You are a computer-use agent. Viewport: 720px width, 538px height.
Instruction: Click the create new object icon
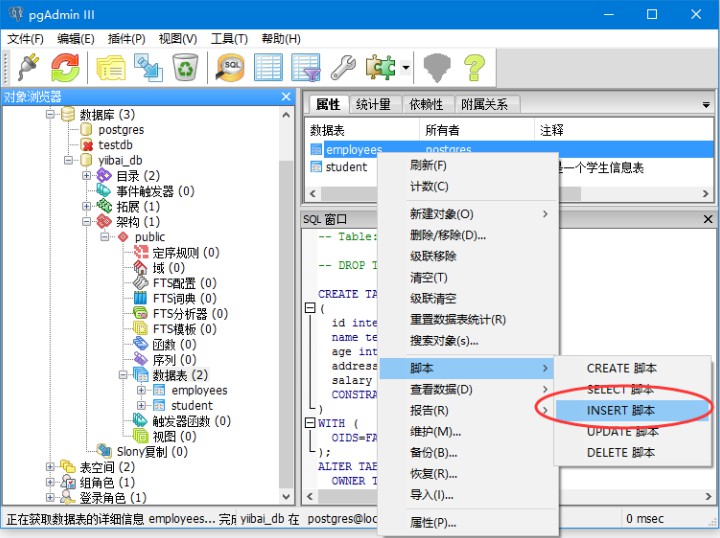click(x=148, y=68)
